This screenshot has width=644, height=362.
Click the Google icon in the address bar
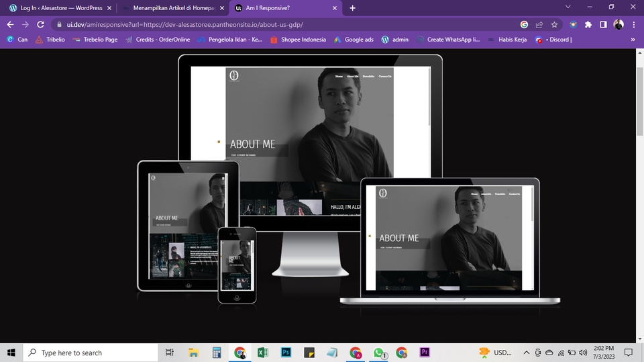click(x=524, y=25)
